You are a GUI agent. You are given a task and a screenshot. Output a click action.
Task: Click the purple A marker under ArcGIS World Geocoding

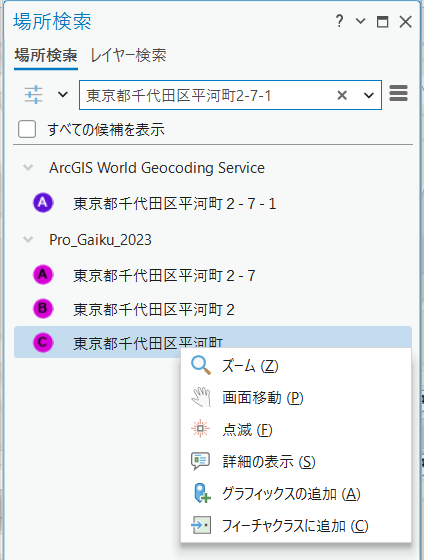[43, 203]
